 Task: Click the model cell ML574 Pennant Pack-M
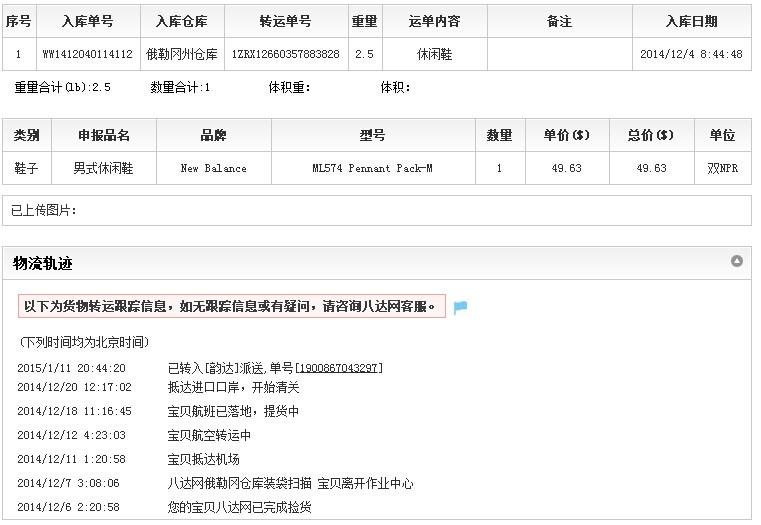click(373, 168)
